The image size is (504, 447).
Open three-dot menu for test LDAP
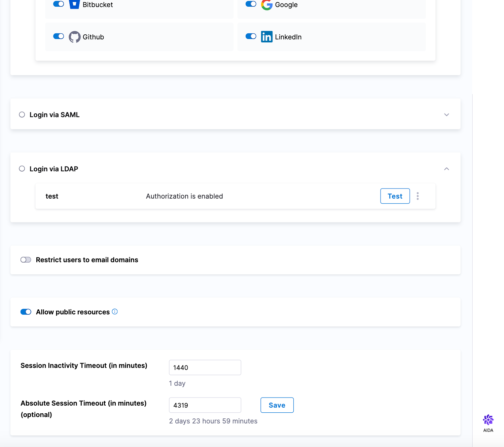(x=418, y=196)
